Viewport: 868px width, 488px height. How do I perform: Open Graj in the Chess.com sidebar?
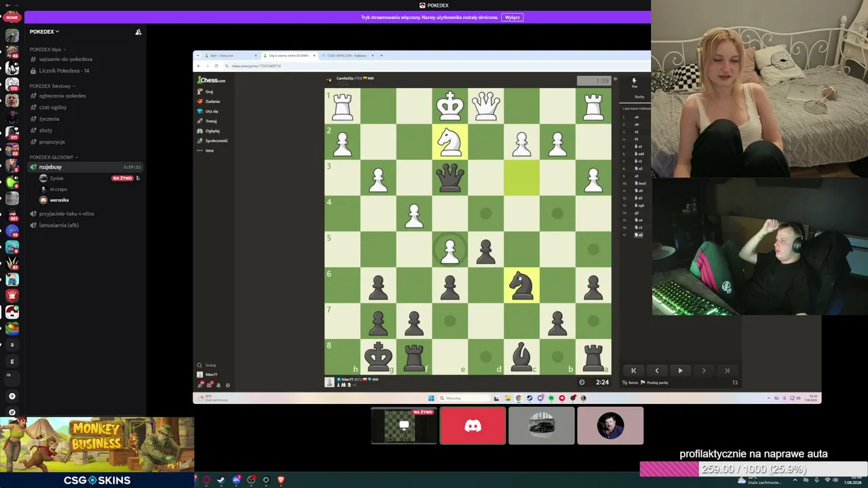coord(205,91)
